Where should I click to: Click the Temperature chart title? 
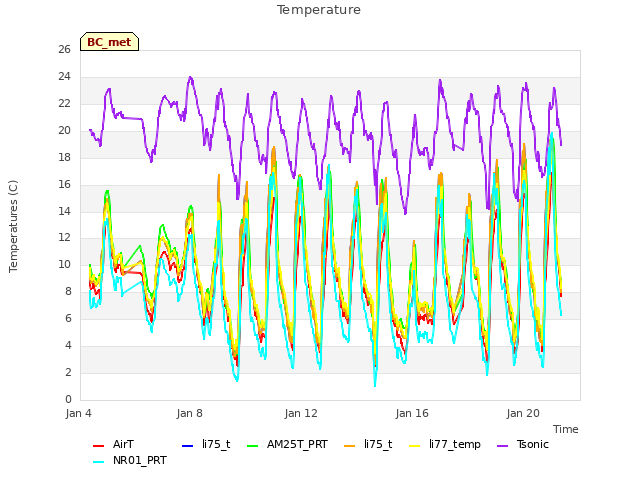(319, 10)
